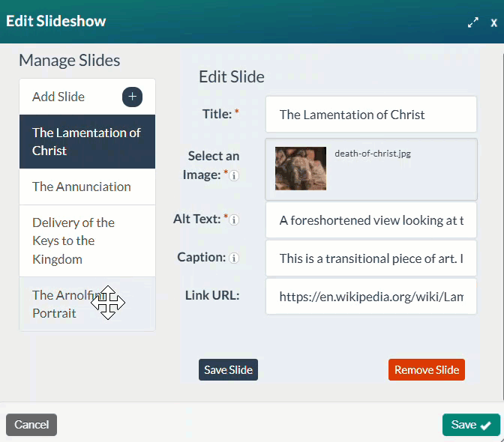Click the Link URL input field
The image size is (504, 442).
coord(371,297)
